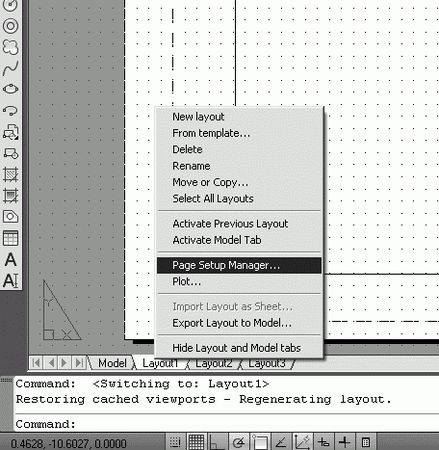Open Move or Copy... menu entry
Screen dimensions: 439x450
point(239,182)
